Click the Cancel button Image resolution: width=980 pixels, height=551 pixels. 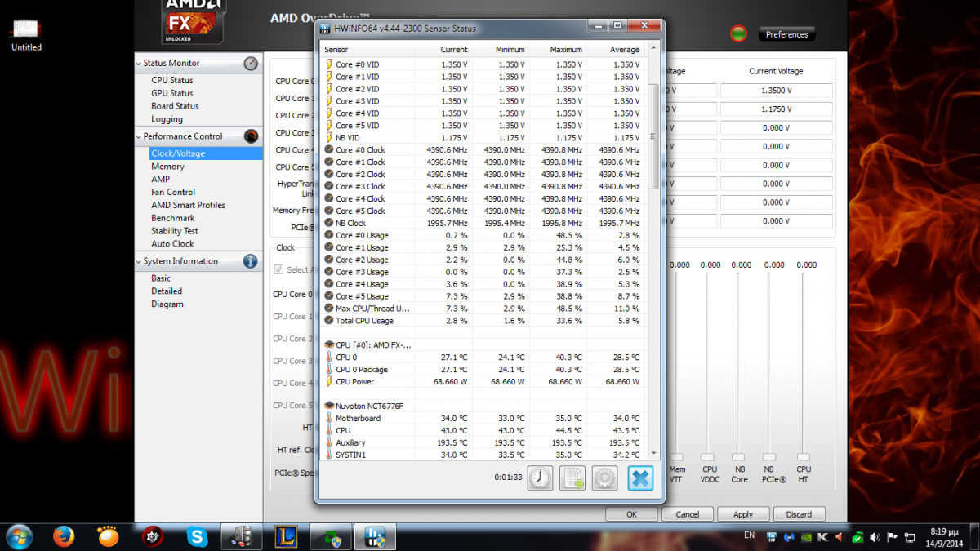[x=688, y=514]
